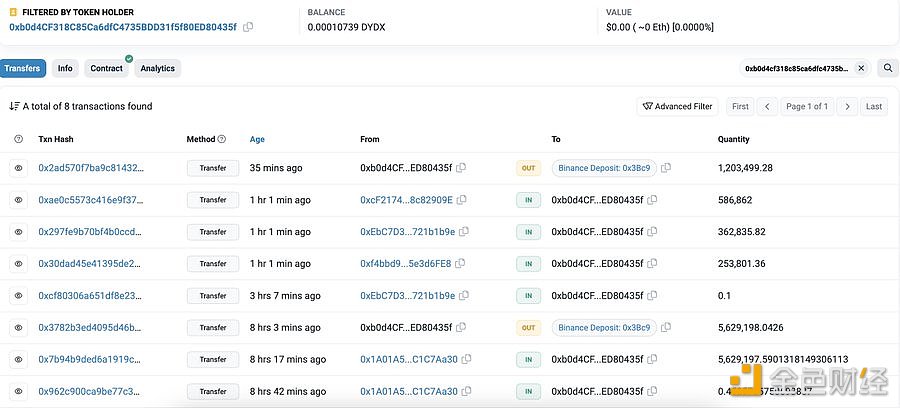900x408 pixels.
Task: Click the Page 1 of 1 indicator
Action: pos(807,106)
